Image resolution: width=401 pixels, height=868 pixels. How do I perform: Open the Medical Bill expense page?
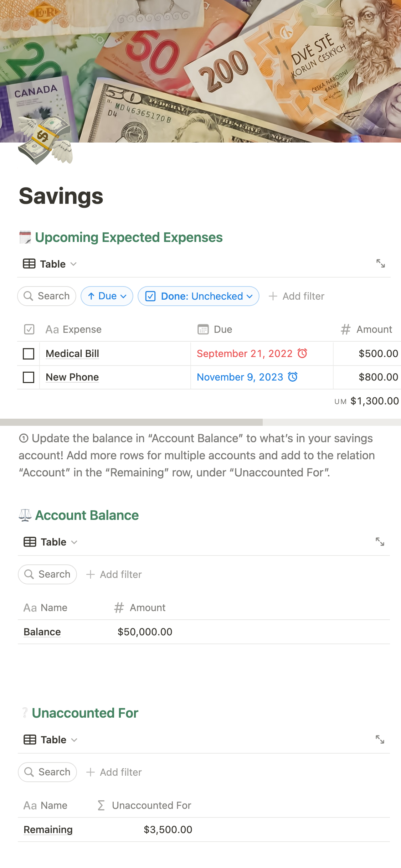click(72, 354)
